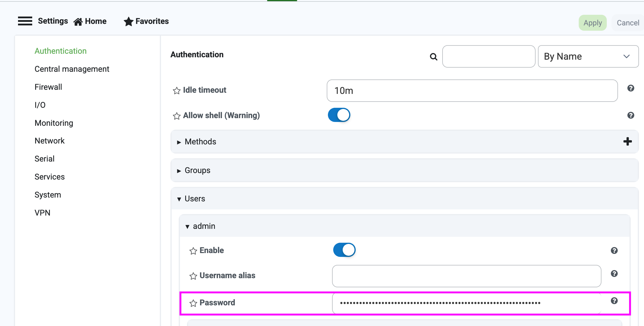644x326 pixels.
Task: Collapse the Users section
Action: tap(195, 199)
